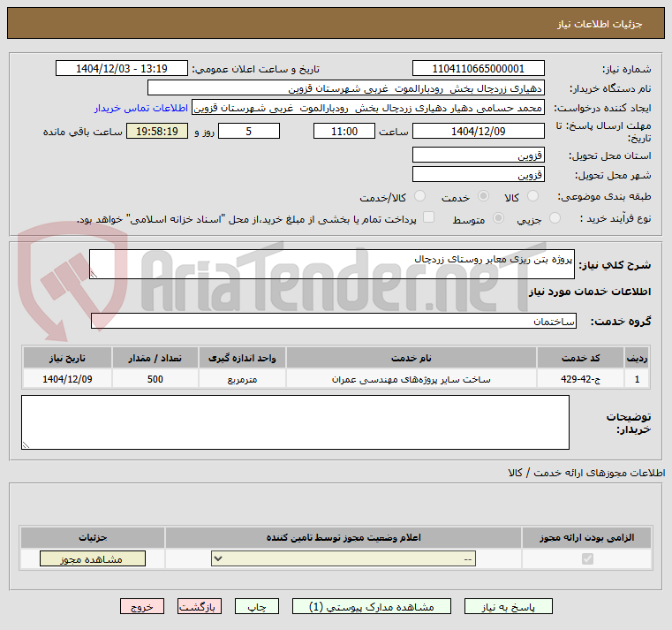Select the کالا/خدمت radio button
This screenshot has height=630, width=672.
(419, 196)
